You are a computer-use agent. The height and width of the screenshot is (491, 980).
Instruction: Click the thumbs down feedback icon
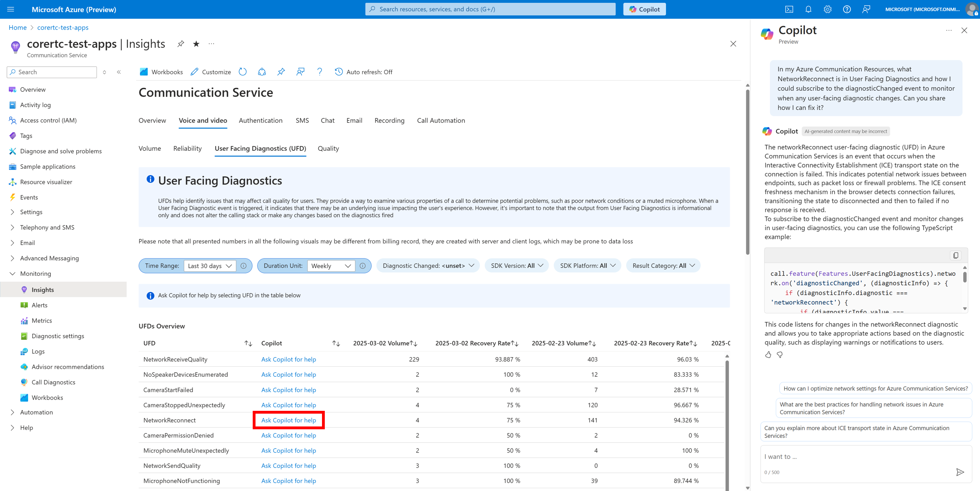tap(780, 355)
